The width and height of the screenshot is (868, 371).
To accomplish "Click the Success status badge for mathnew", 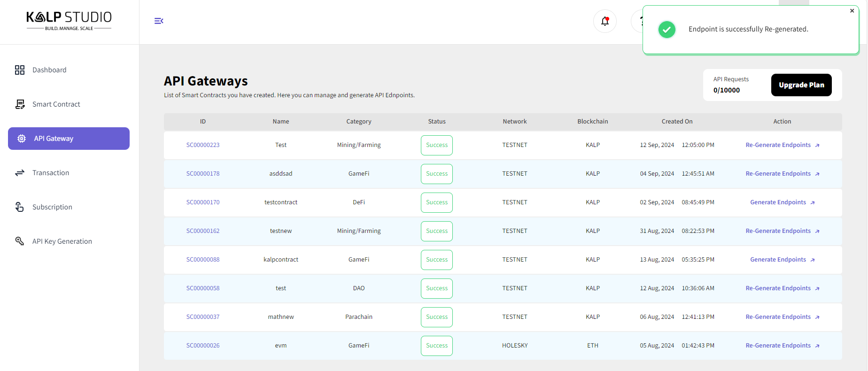I will 437,317.
